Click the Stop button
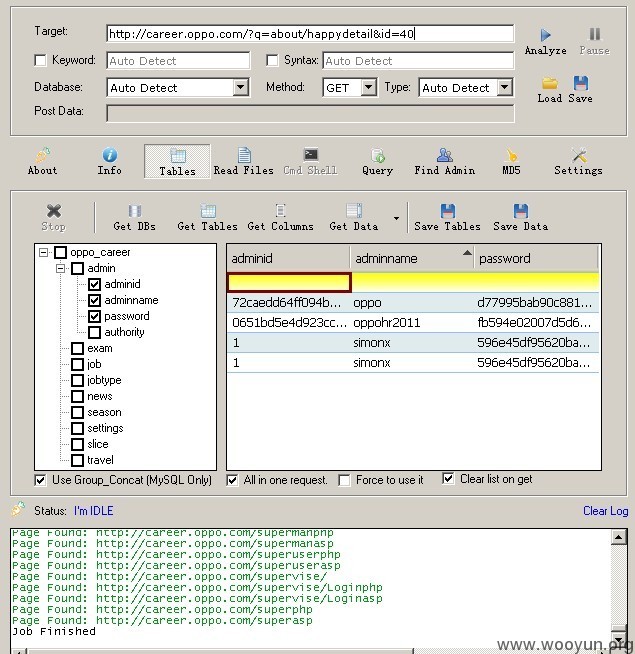This screenshot has width=635, height=654. pyautogui.click(x=53, y=217)
